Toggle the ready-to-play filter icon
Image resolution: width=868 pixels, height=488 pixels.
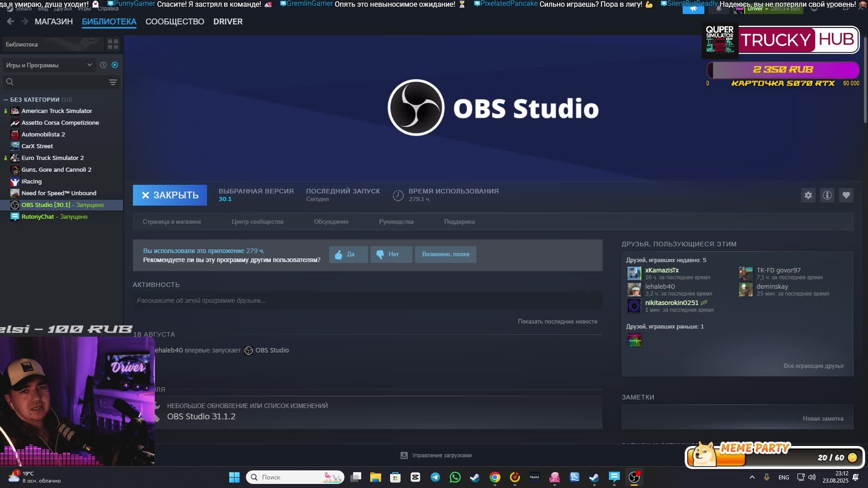click(x=115, y=65)
